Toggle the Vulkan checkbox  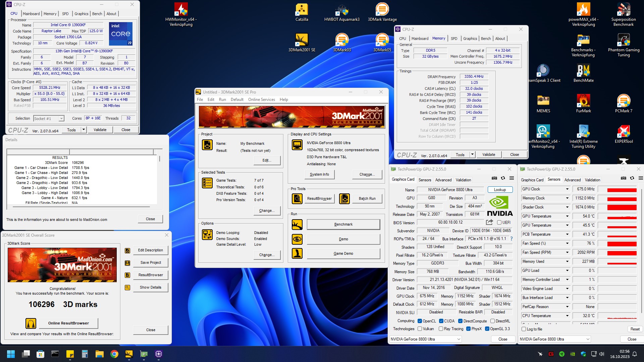[420, 329]
